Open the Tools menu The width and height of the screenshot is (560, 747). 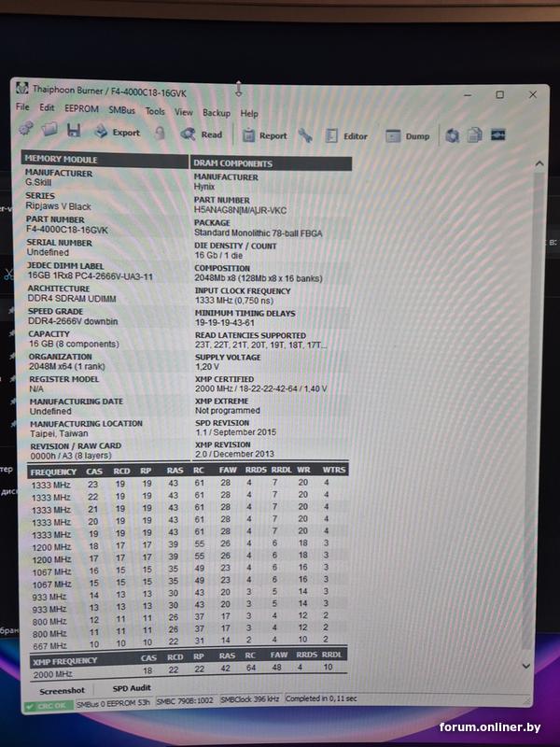click(x=155, y=111)
